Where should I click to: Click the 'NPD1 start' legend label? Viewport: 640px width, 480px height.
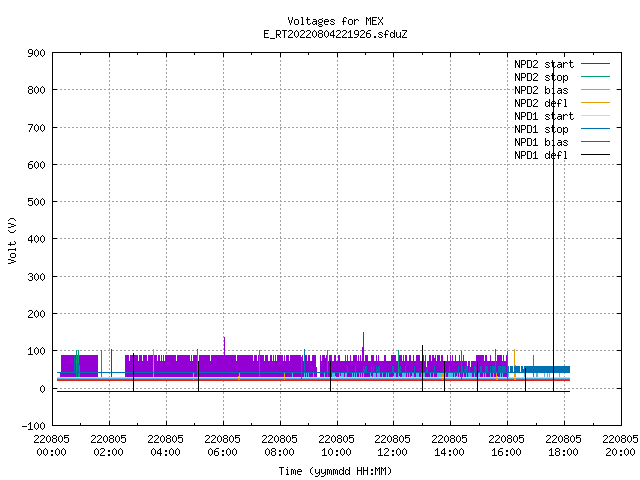tap(544, 116)
